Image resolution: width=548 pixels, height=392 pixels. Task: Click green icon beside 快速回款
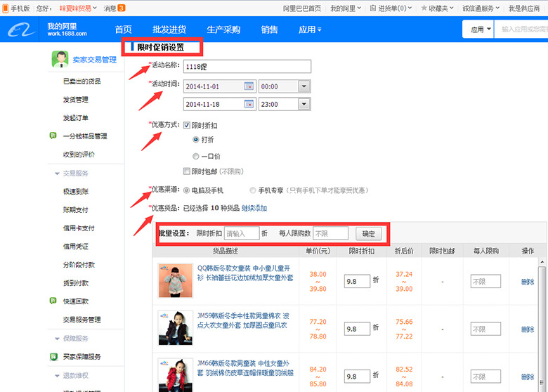53,301
